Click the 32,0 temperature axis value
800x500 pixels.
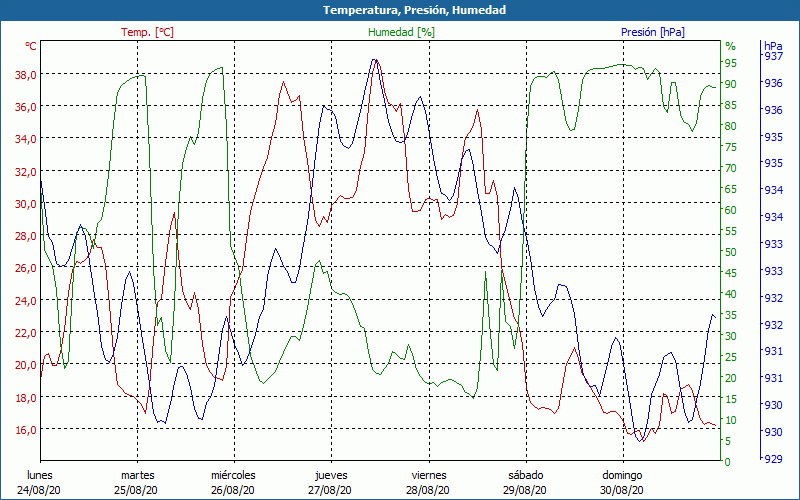pyautogui.click(x=27, y=172)
